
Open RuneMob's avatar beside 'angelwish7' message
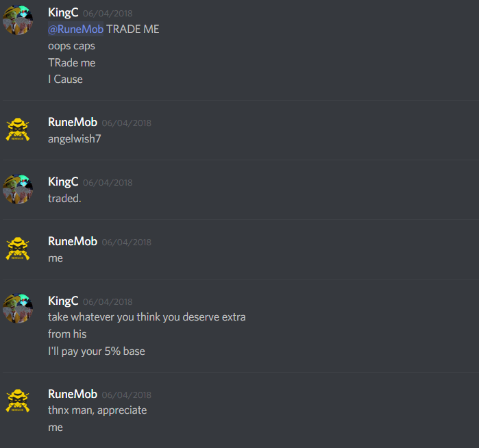[x=18, y=129]
